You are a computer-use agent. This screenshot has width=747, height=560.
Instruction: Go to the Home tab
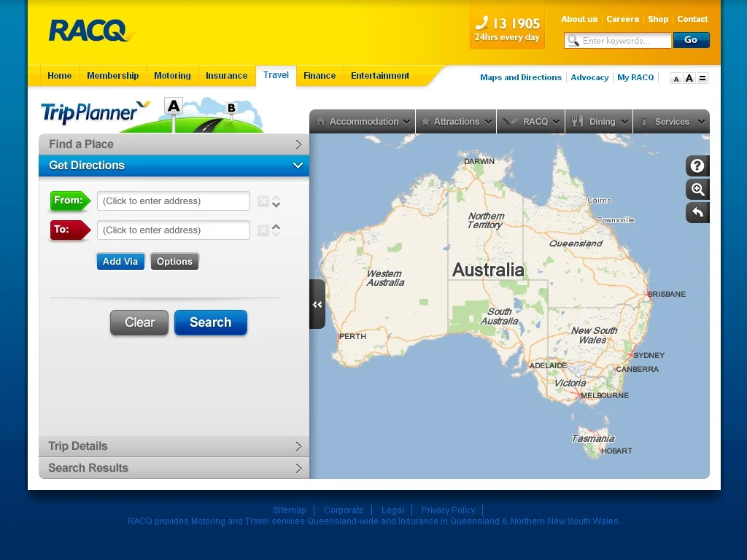60,76
